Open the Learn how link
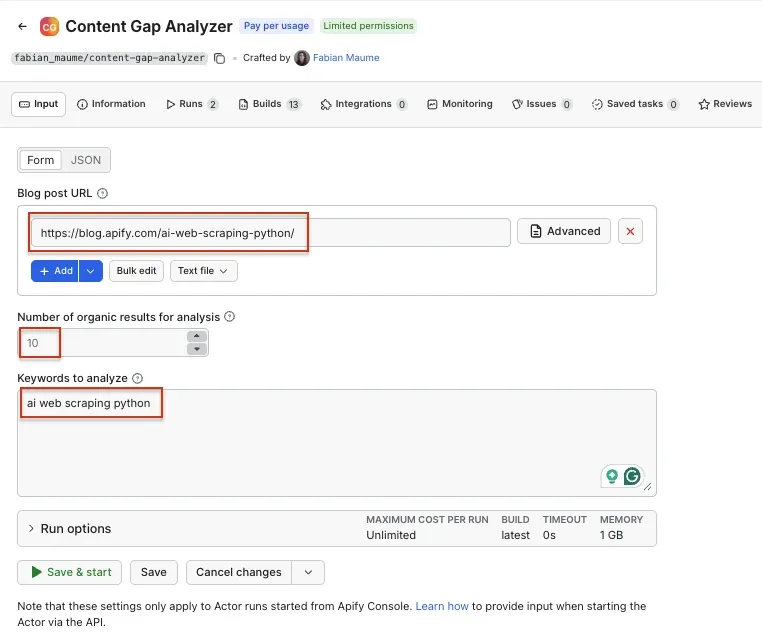The image size is (762, 639). (442, 606)
